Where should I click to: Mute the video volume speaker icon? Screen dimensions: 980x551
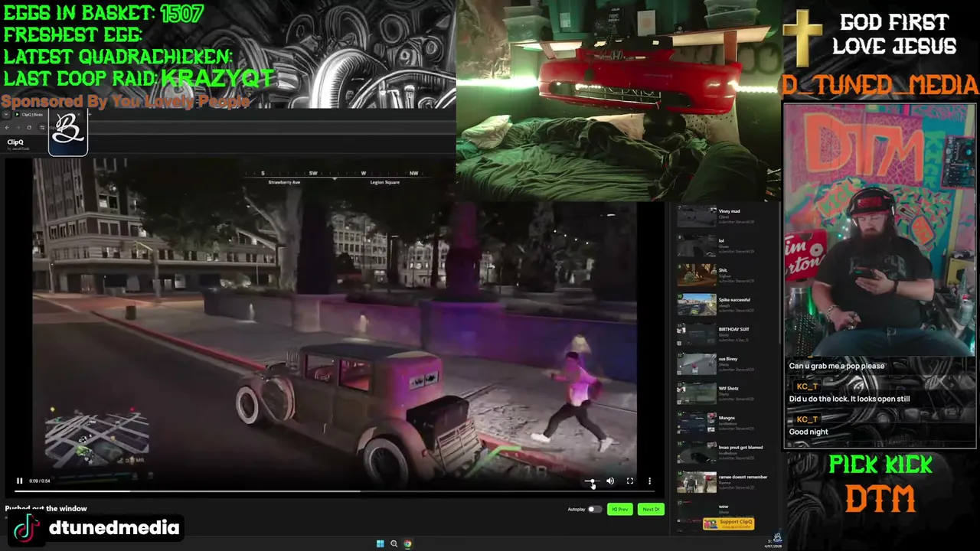click(610, 481)
